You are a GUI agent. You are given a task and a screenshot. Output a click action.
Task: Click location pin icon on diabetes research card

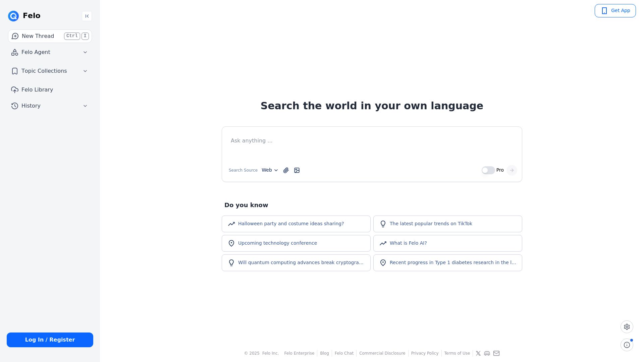click(x=383, y=263)
